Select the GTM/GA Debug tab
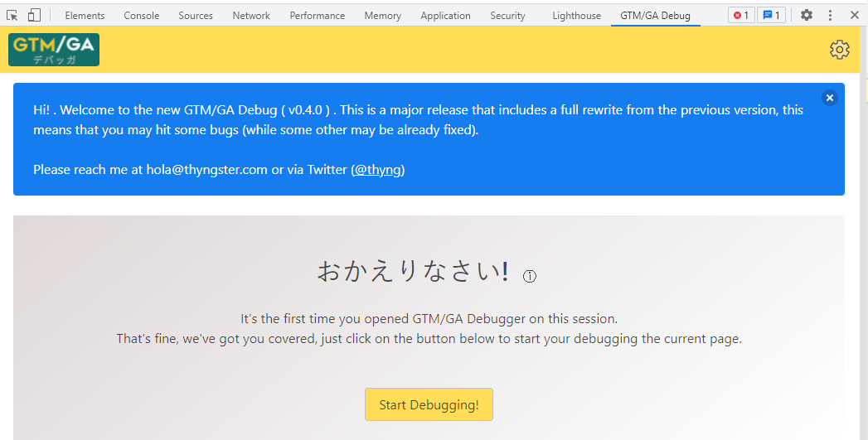This screenshot has width=868, height=440. (x=655, y=16)
